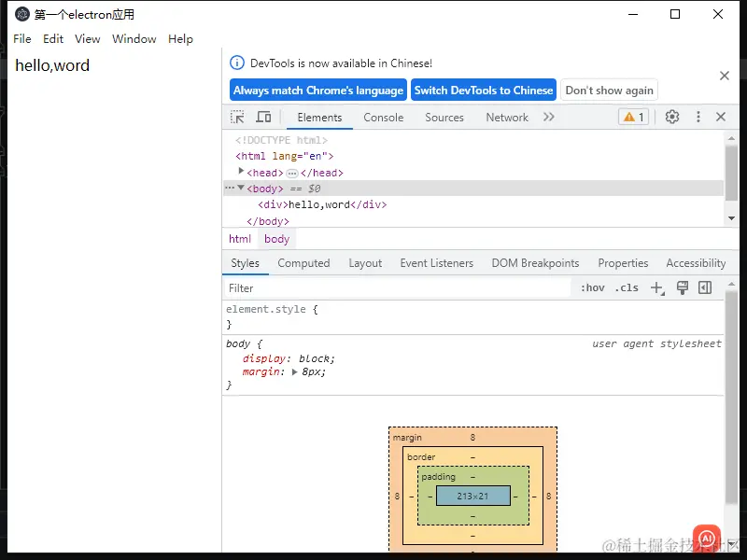Open the body node actions dots
The height and width of the screenshot is (560, 747).
pyautogui.click(x=230, y=189)
